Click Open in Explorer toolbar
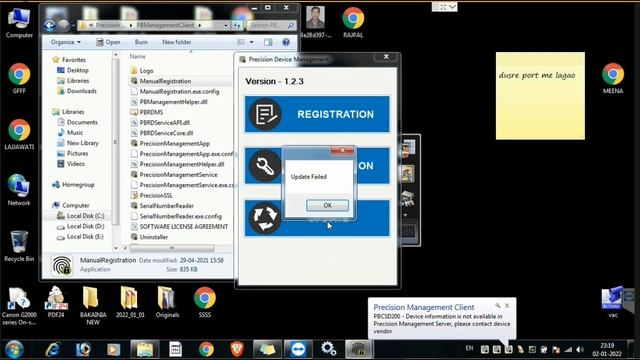640x360 pixels. click(108, 42)
